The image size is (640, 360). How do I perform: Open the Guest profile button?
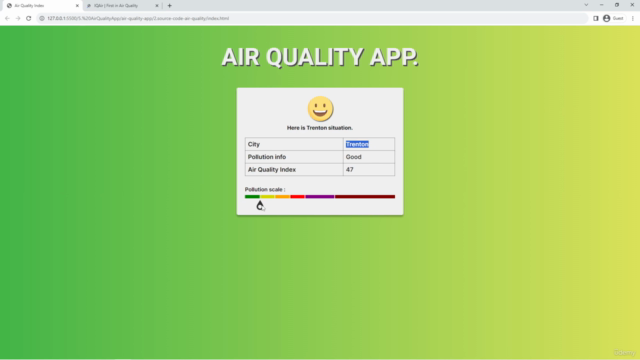(613, 18)
